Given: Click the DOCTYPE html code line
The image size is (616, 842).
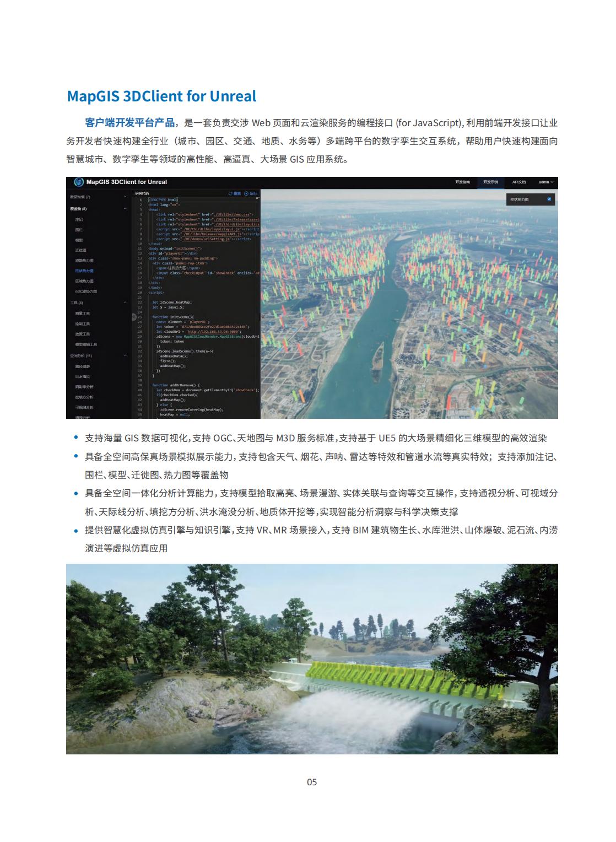Looking at the screenshot, I should (x=164, y=199).
